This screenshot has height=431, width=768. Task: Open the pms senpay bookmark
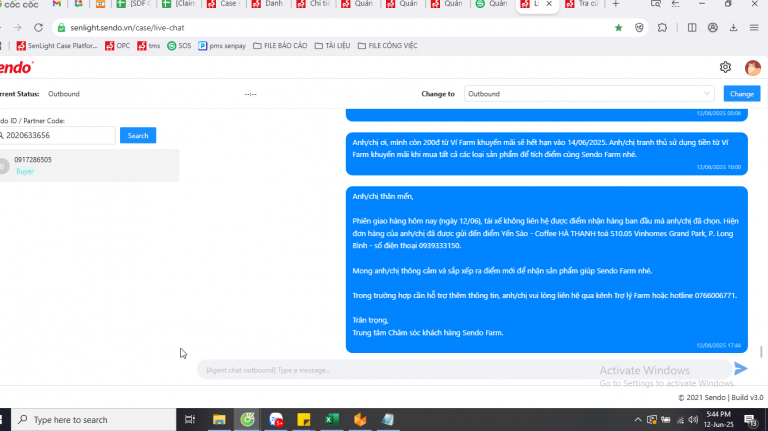click(x=222, y=46)
